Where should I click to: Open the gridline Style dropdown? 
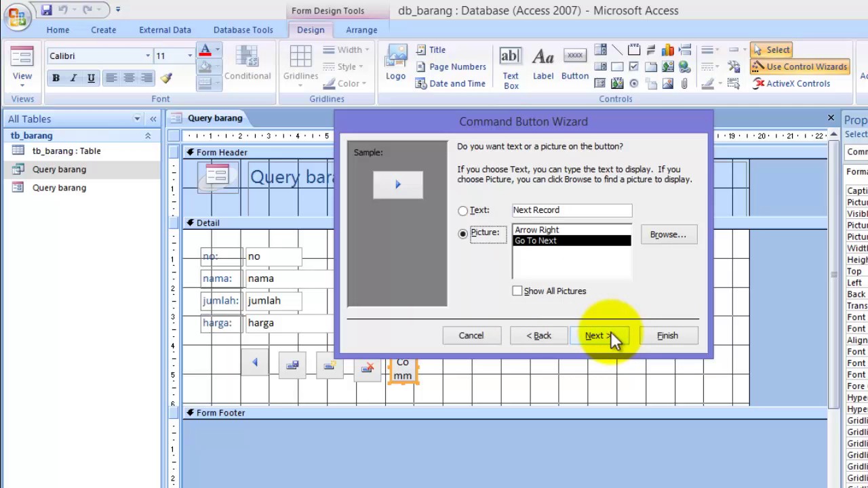tap(344, 66)
